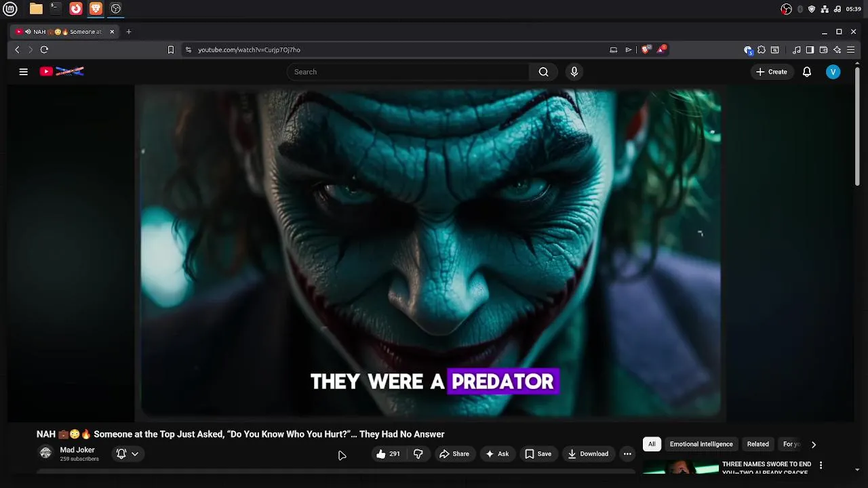Dislike the video with thumbs-down
This screenshot has height=488, width=868.
tap(418, 454)
